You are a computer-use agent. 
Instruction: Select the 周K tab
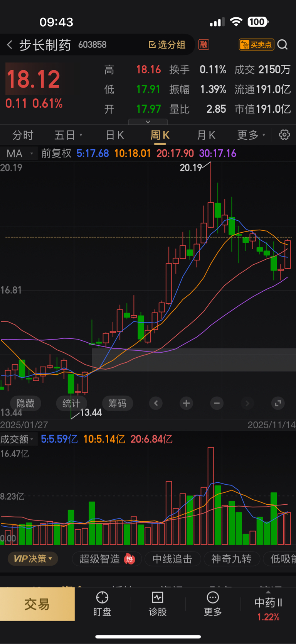pyautogui.click(x=160, y=135)
